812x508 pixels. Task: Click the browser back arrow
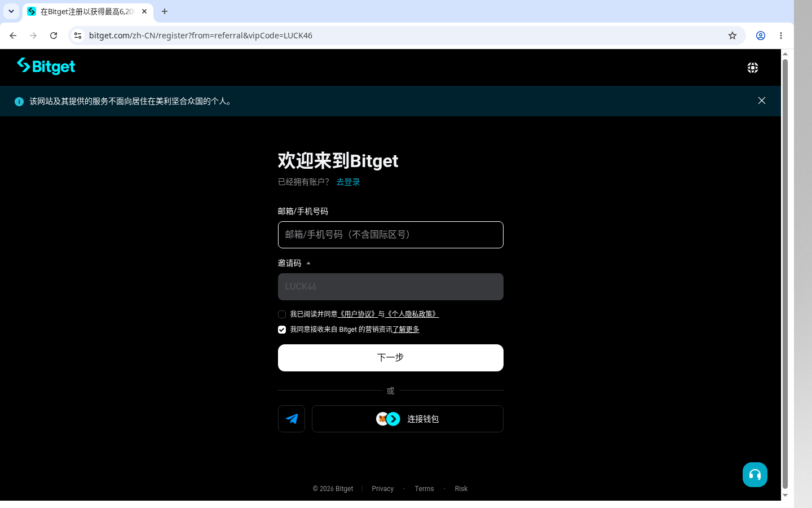[x=13, y=36]
